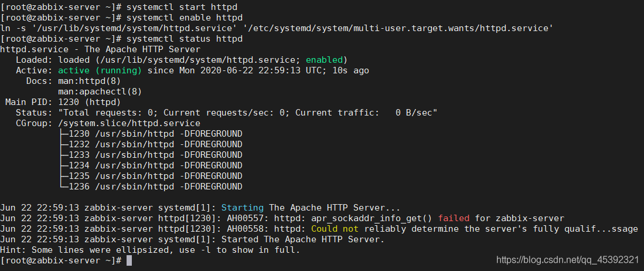Click the blue 'Starting' log word
The height and width of the screenshot is (271, 644).
pos(243,208)
